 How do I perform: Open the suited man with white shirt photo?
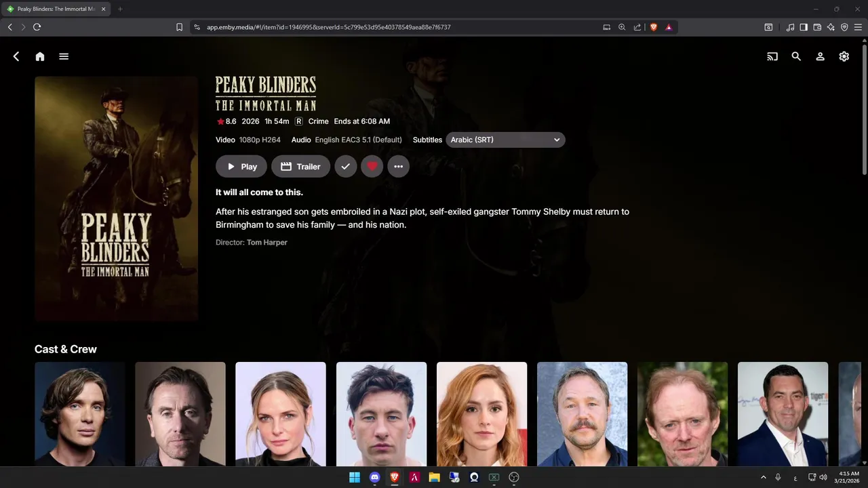(x=783, y=414)
